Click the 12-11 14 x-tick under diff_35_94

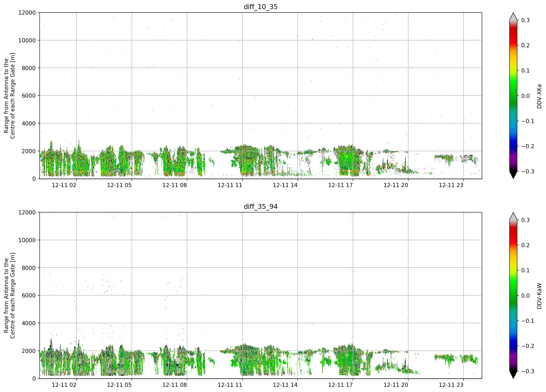[285, 385]
